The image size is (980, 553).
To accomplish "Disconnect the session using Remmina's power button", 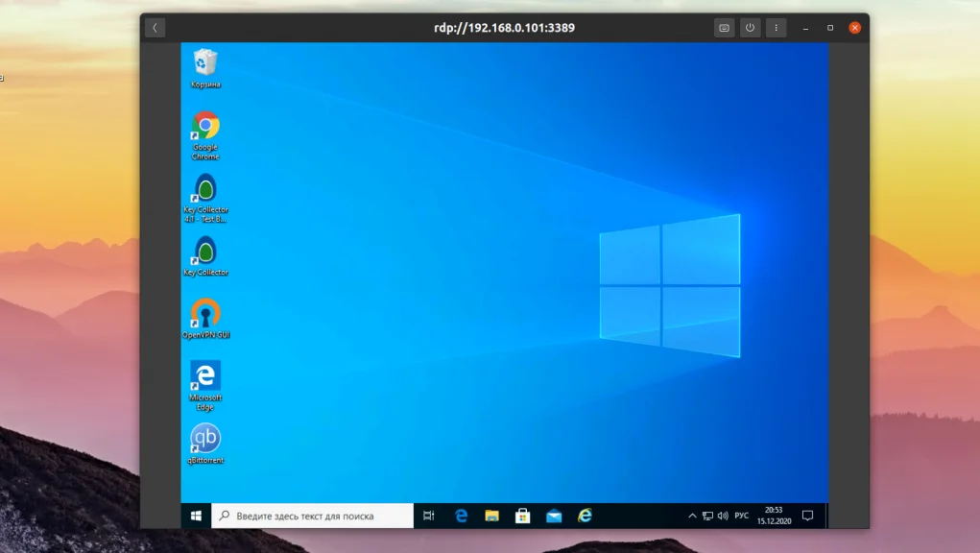I will 751,27.
